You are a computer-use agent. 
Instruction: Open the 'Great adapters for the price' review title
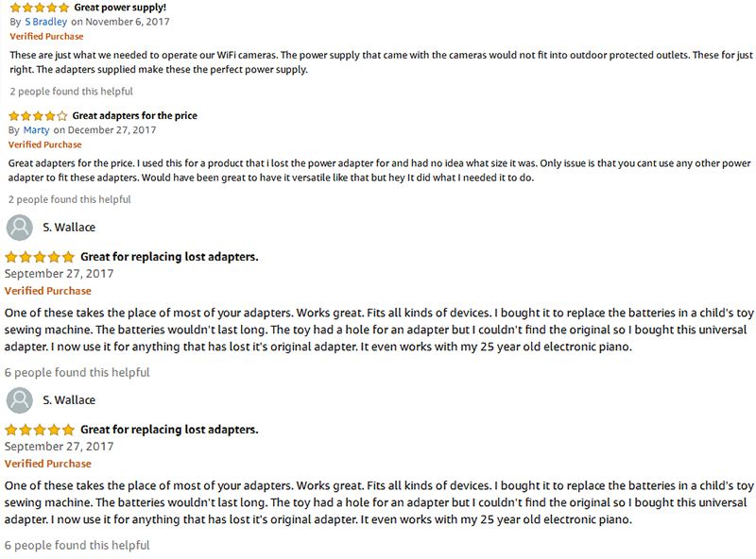tap(134, 115)
